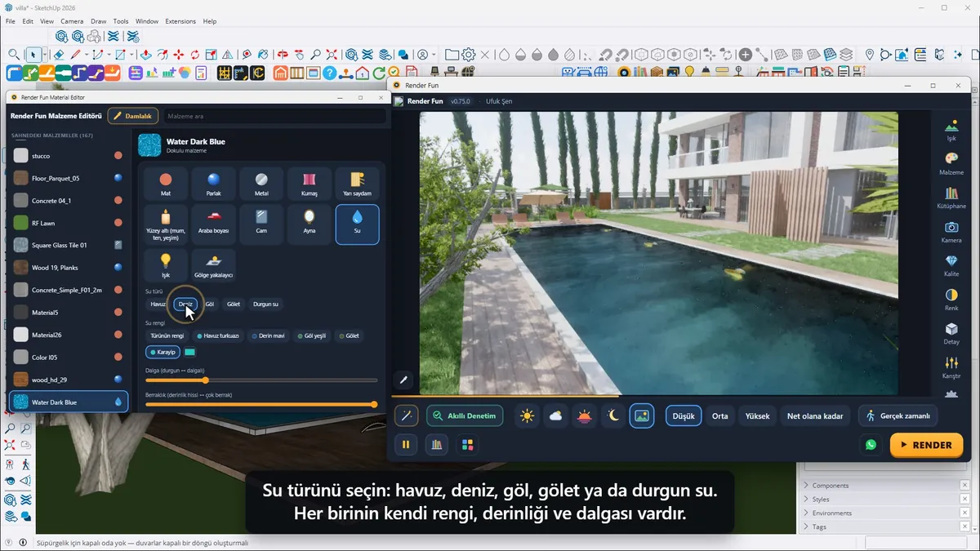Open the Karıştır mixer panel
Image resolution: width=980 pixels, height=551 pixels.
point(951,367)
